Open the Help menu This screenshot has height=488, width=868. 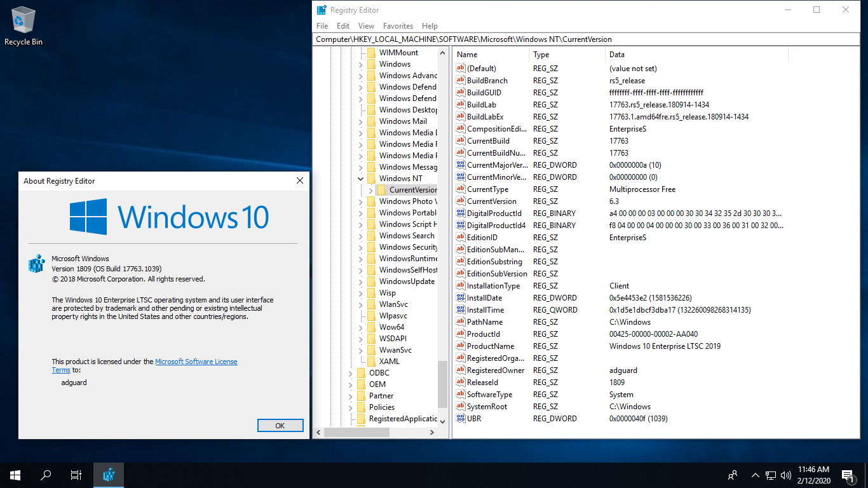tap(430, 26)
